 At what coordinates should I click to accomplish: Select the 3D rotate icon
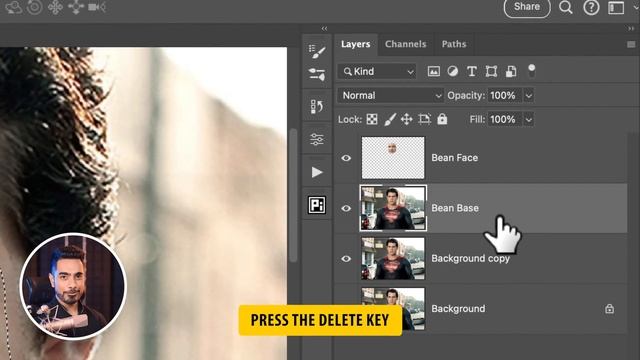[x=13, y=7]
